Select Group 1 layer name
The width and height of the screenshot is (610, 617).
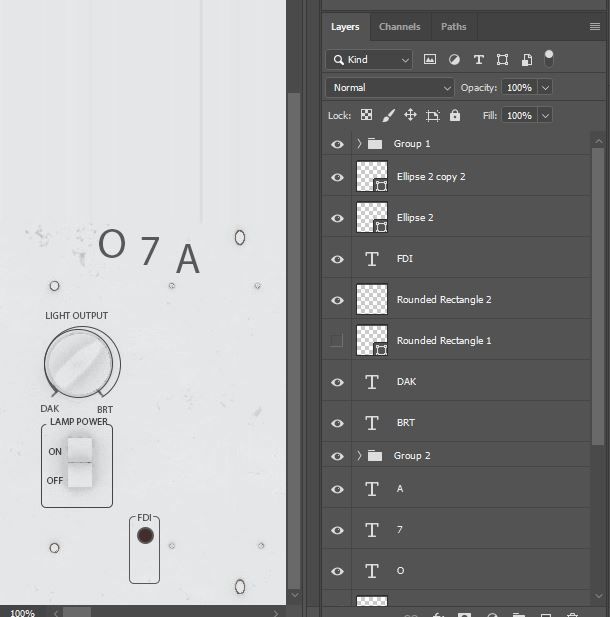(x=412, y=144)
